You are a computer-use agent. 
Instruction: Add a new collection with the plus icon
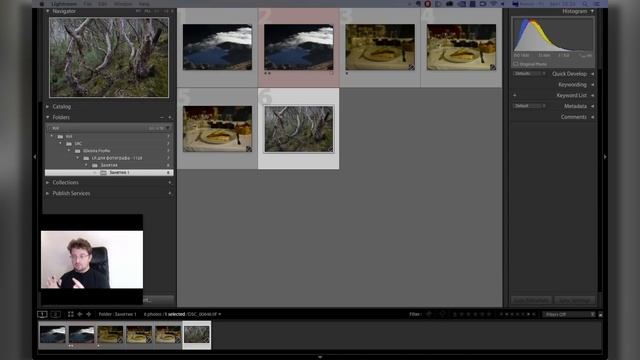pyautogui.click(x=170, y=182)
